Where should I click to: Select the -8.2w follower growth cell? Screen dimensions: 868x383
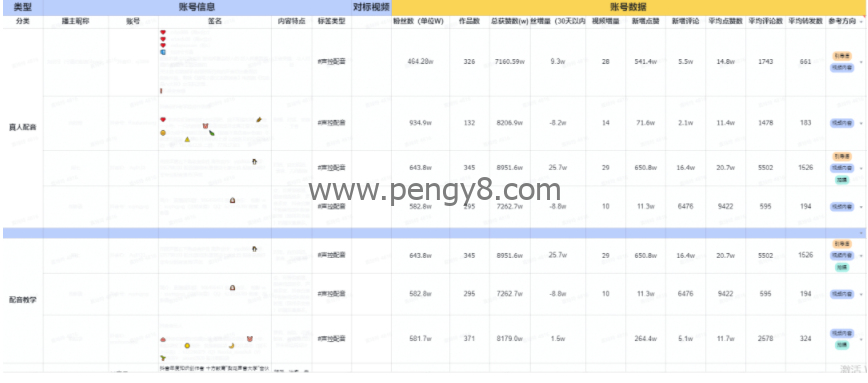(x=558, y=123)
